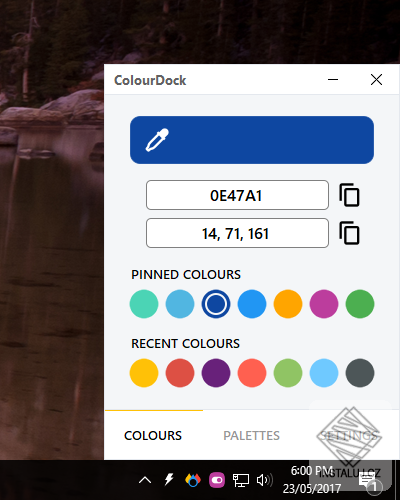Open the colourful flame tray icon
400x500 pixels.
tap(193, 480)
